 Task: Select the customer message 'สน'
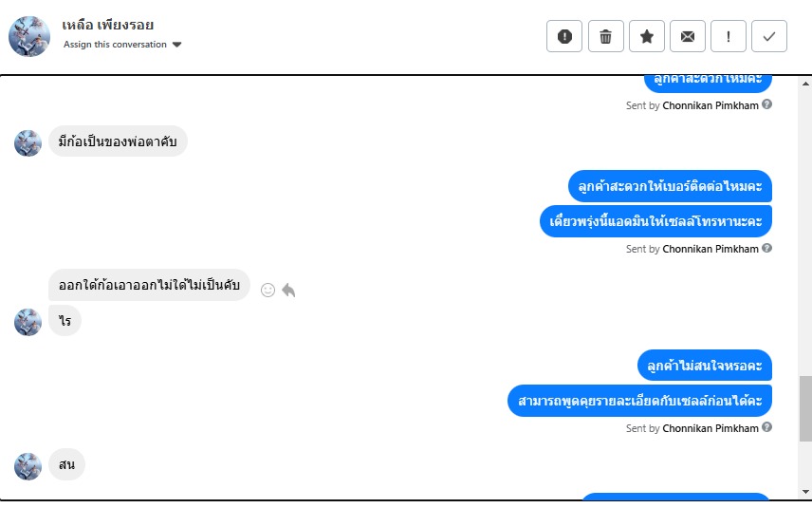pyautogui.click(x=66, y=464)
